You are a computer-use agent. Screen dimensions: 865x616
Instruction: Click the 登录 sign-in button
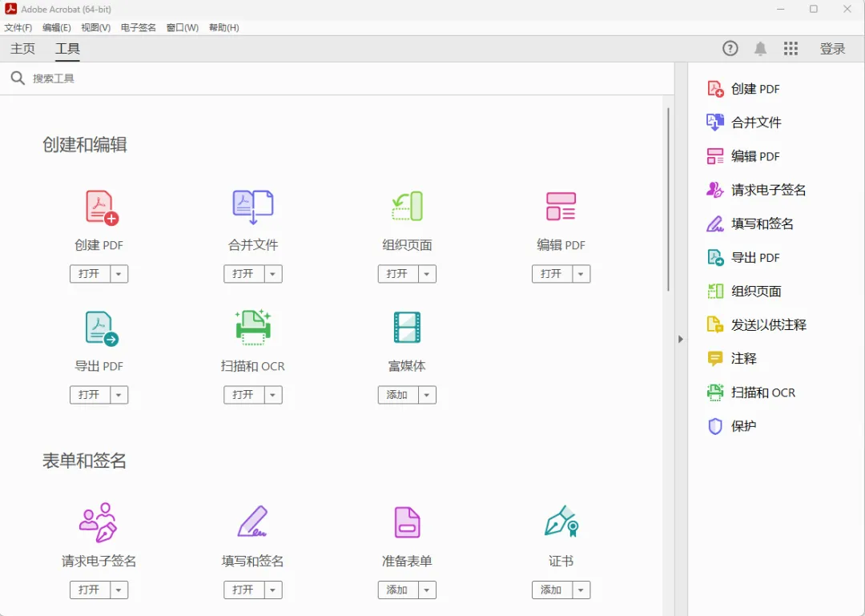click(832, 49)
